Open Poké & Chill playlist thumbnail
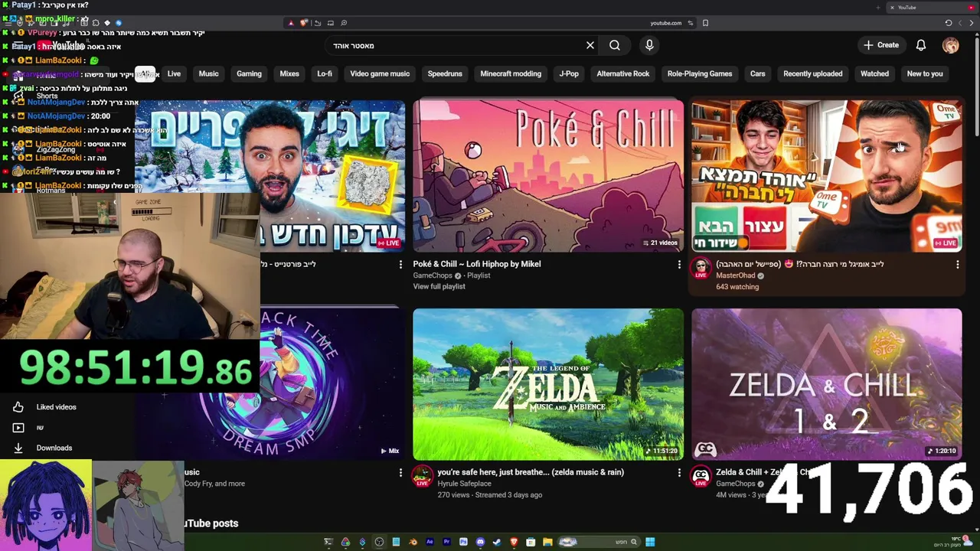The width and height of the screenshot is (980, 551). [548, 176]
